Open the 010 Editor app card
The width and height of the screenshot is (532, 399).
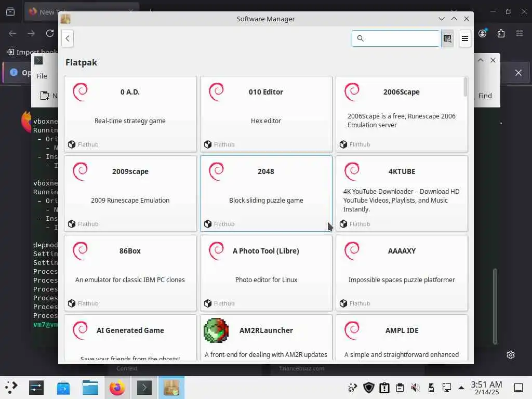266,114
